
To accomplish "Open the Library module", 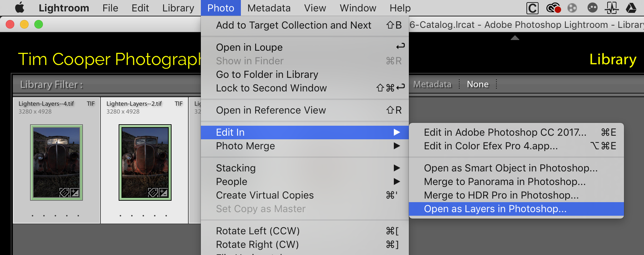I will 613,59.
